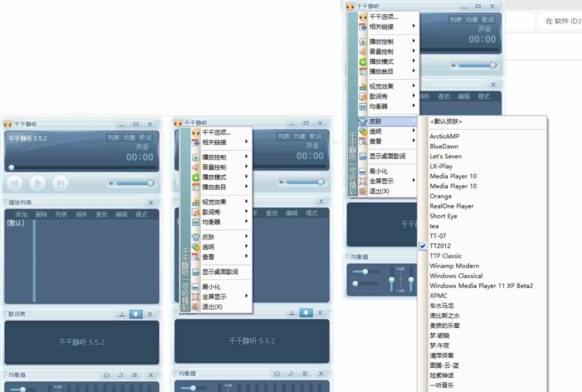582x392 pixels.
Task: Click the 模式 playlist menu in left player
Action: pos(142,214)
